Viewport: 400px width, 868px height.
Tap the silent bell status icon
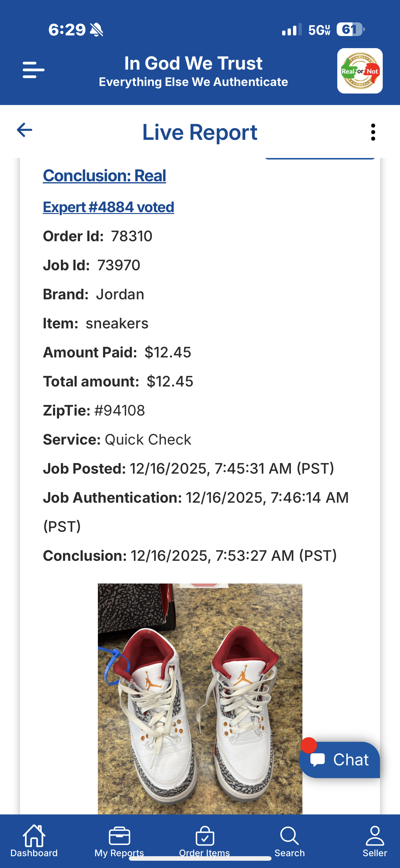tap(96, 30)
